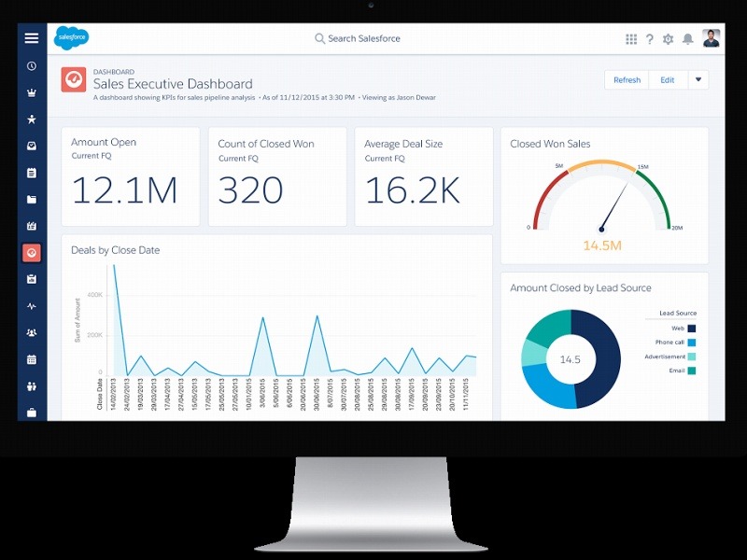Open the recent items clock icon
Screen dimensions: 747x560
[x=32, y=66]
